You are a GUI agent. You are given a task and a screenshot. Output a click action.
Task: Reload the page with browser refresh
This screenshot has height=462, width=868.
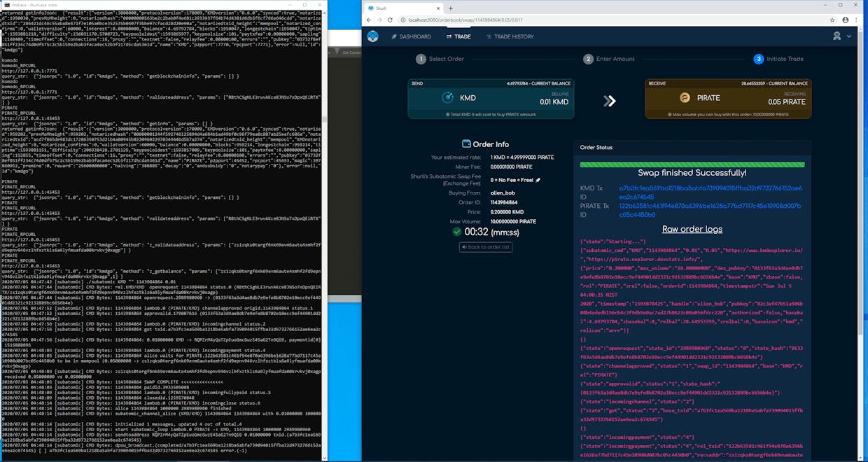tap(391, 20)
